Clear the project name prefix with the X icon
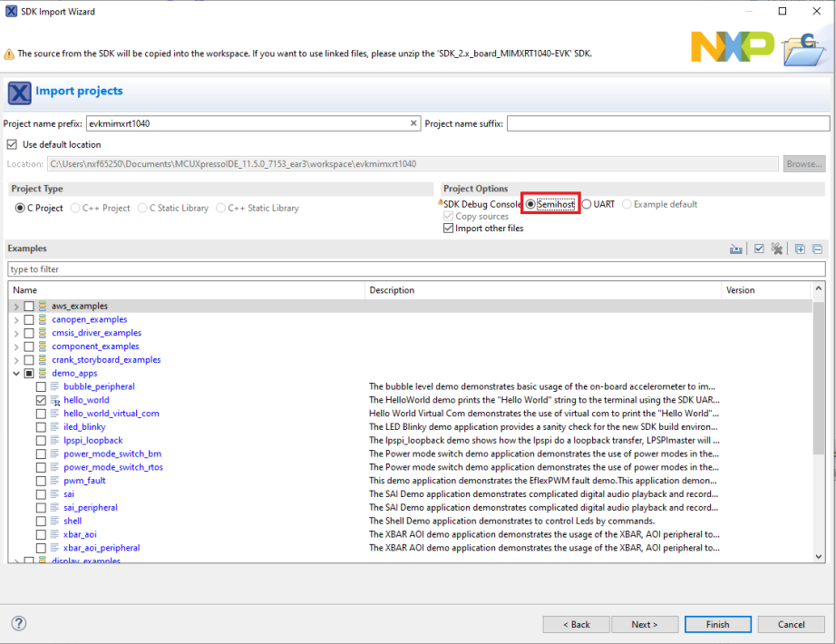Screen dimensions: 836x644 point(413,123)
